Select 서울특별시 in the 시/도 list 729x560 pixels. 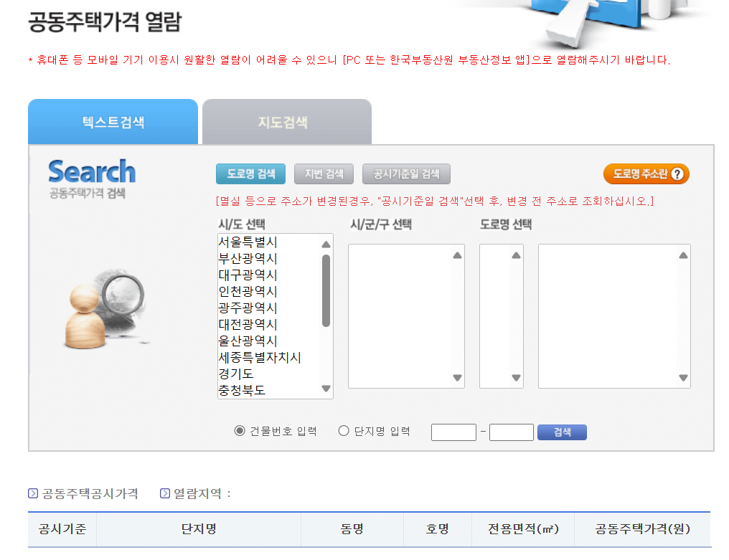click(247, 243)
